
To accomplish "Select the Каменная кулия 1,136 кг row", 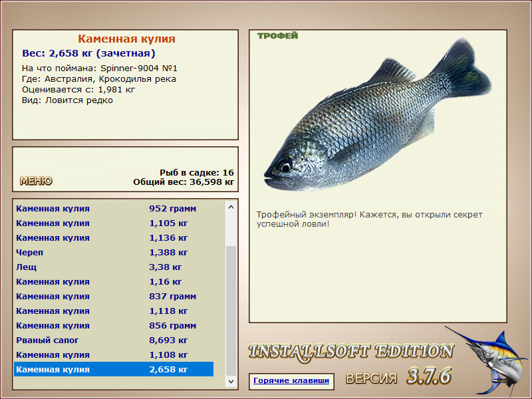I will 114,237.
